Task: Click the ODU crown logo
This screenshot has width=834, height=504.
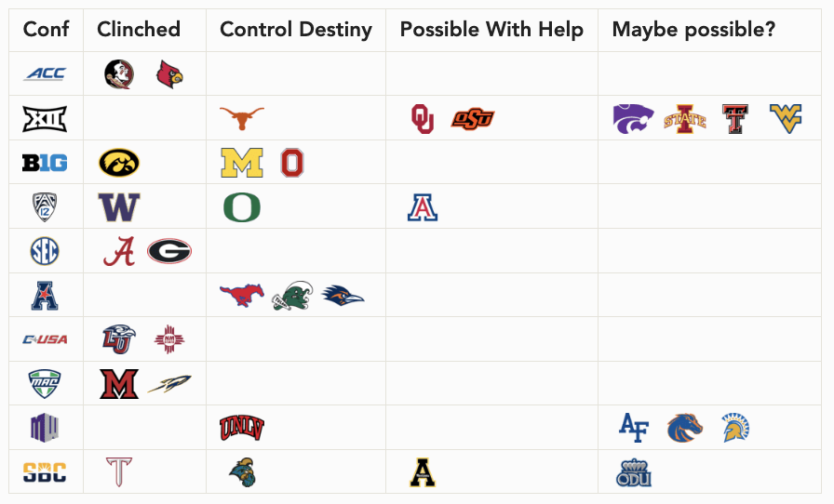Action: (x=634, y=472)
